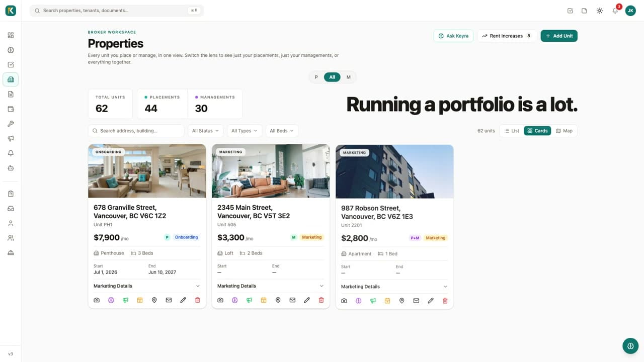644x362 pixels.
Task: Toggle light/dark theme sun icon
Action: (600, 11)
